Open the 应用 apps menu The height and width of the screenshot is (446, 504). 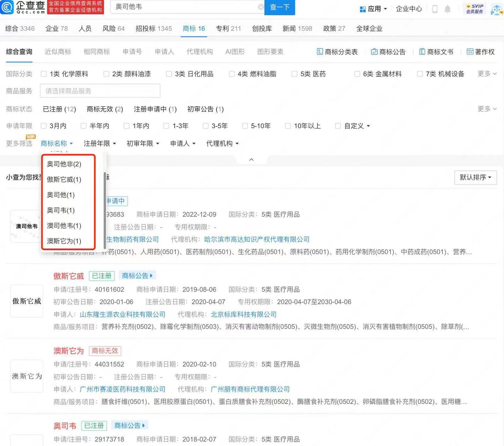pyautogui.click(x=374, y=9)
